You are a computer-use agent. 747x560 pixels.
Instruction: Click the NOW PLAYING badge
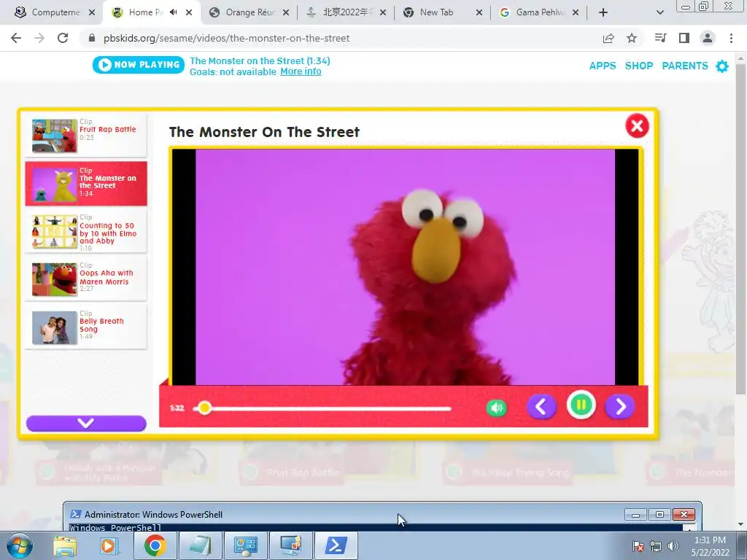click(x=139, y=65)
